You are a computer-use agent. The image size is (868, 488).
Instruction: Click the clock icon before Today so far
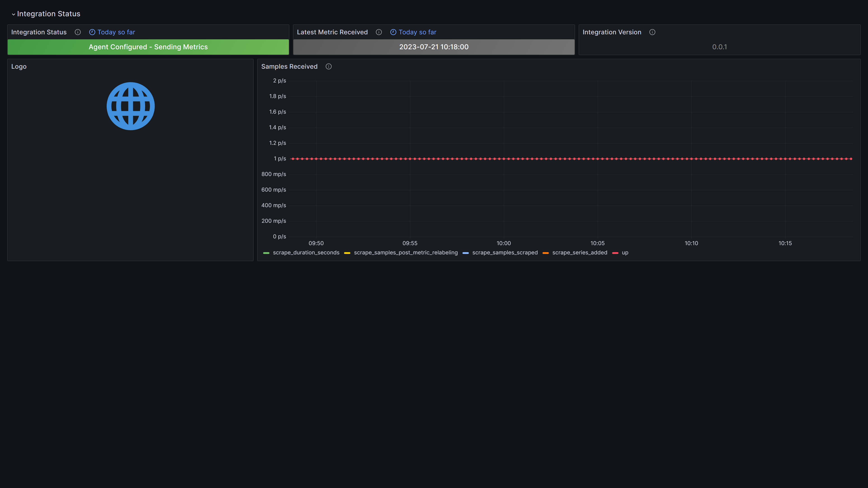(x=92, y=32)
